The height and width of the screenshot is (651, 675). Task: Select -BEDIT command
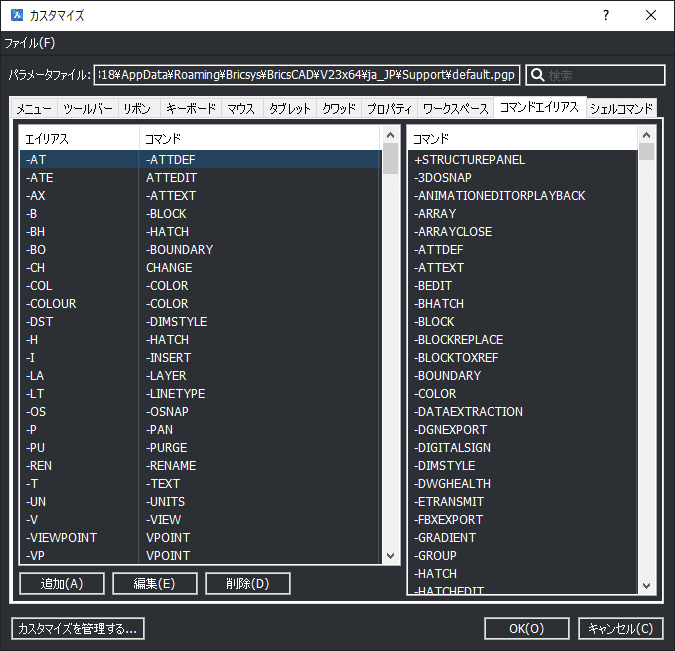(523, 285)
